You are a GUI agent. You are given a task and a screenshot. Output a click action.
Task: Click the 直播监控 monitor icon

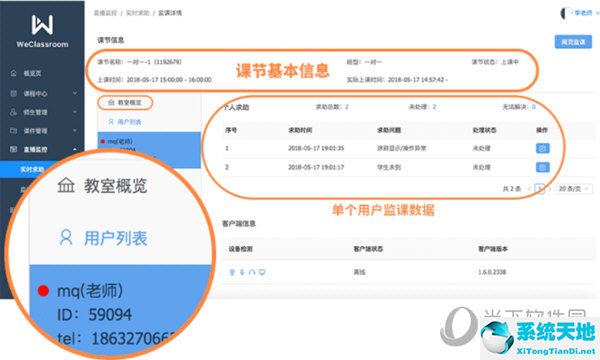coord(13,149)
